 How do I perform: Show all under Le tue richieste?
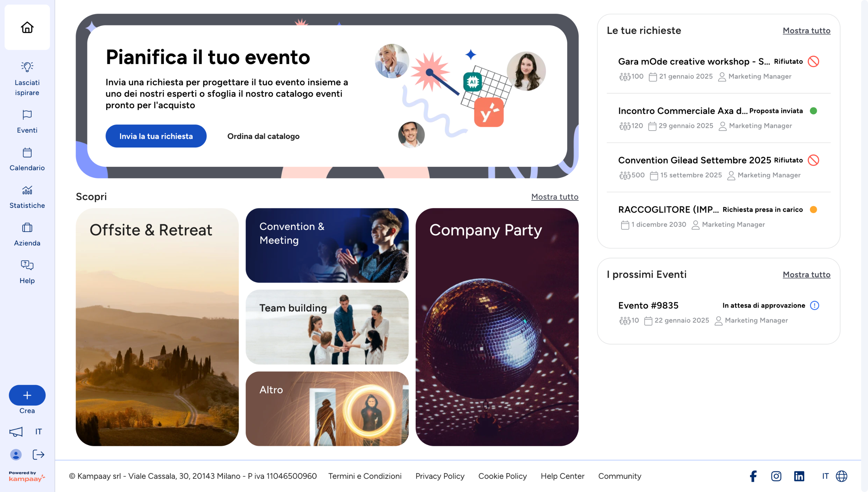pyautogui.click(x=807, y=31)
